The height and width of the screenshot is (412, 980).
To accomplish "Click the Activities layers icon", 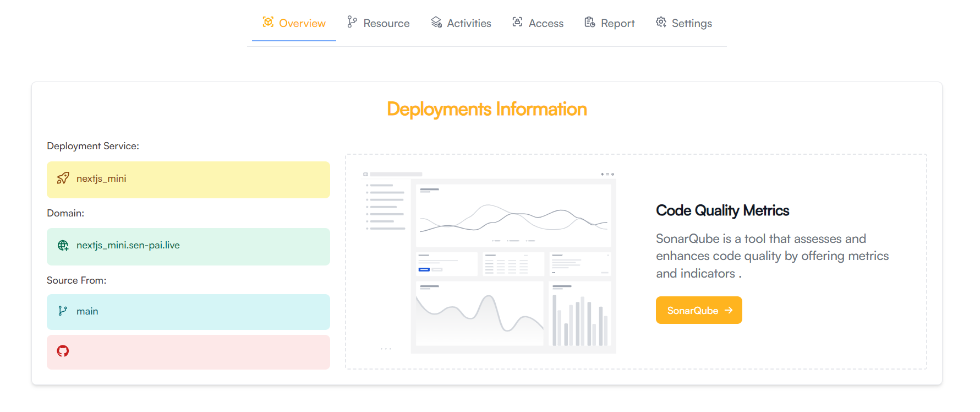I will click(x=436, y=22).
